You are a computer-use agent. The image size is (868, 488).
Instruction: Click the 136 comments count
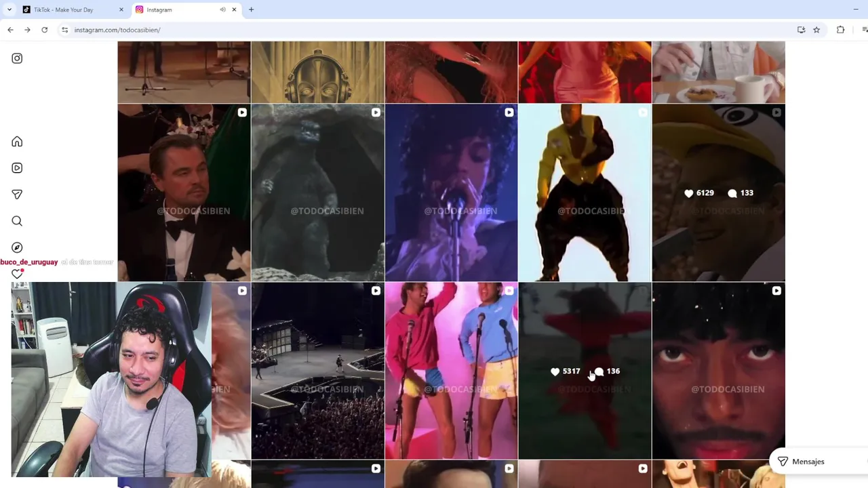click(607, 371)
